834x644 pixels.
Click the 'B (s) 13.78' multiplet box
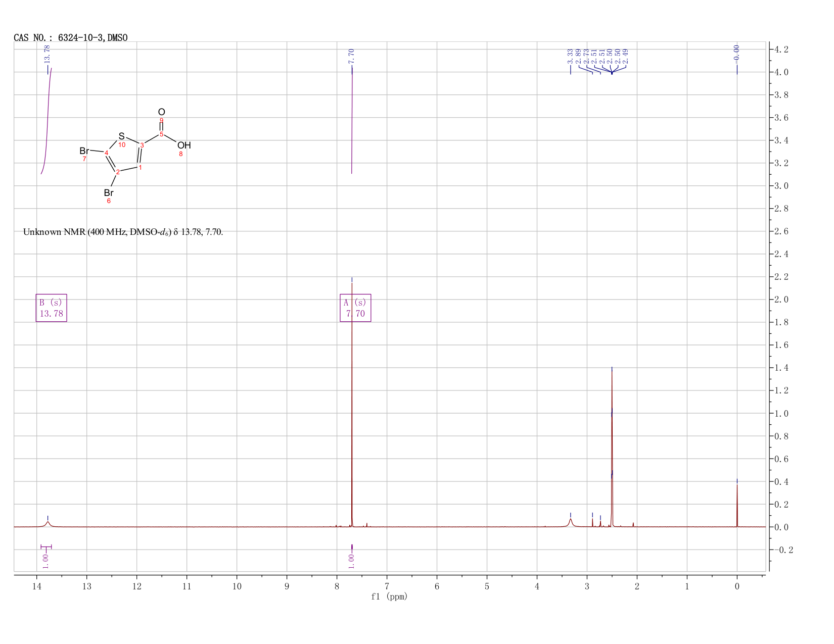tap(52, 308)
